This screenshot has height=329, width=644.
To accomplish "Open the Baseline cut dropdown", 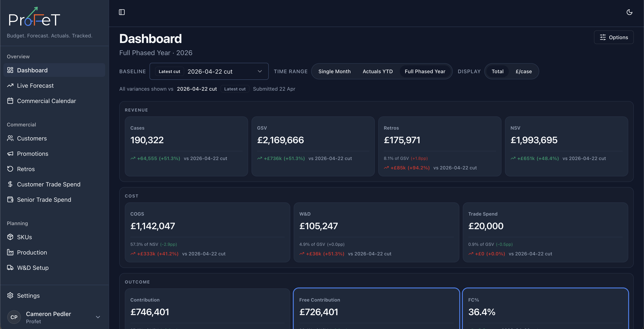I will (x=209, y=71).
